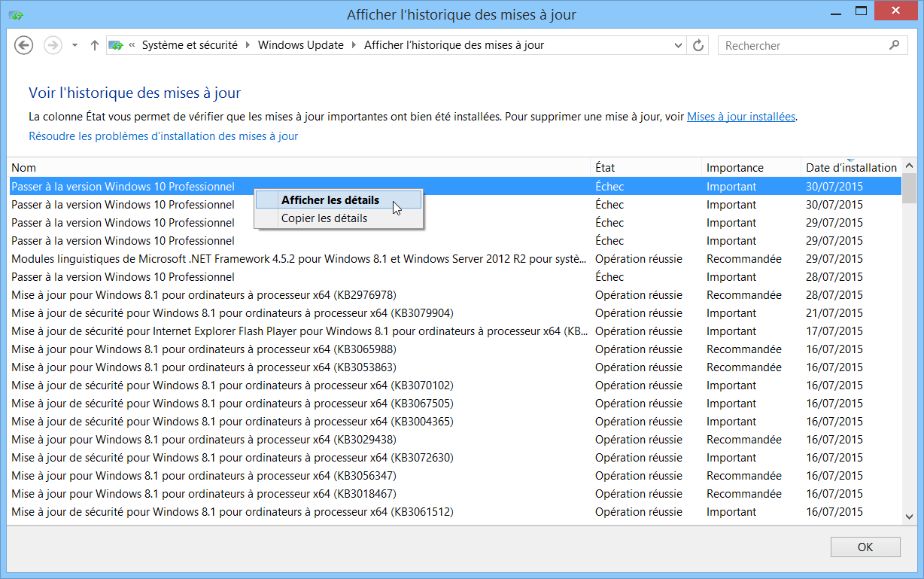Click the vertical scrollbar thumb
The width and height of the screenshot is (924, 579).
click(908, 188)
